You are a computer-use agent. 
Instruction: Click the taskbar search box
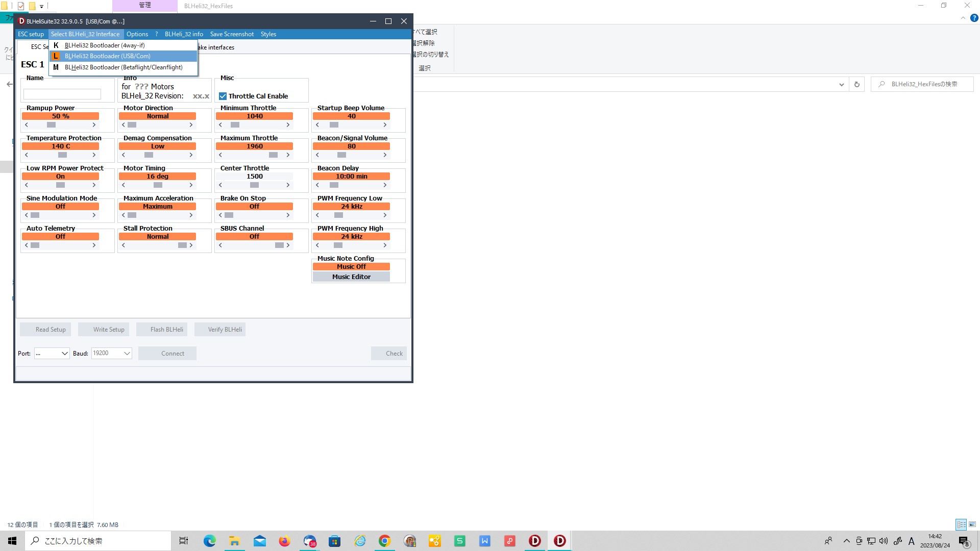pos(98,541)
